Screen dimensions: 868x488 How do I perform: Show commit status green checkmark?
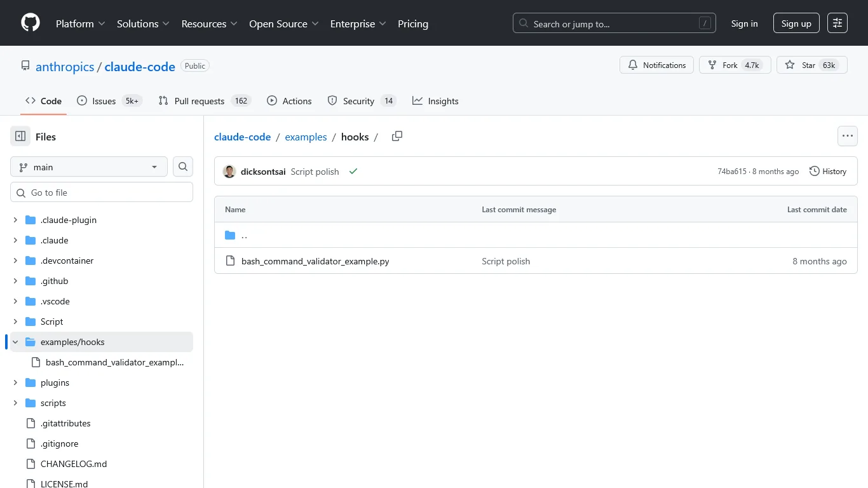click(x=353, y=172)
